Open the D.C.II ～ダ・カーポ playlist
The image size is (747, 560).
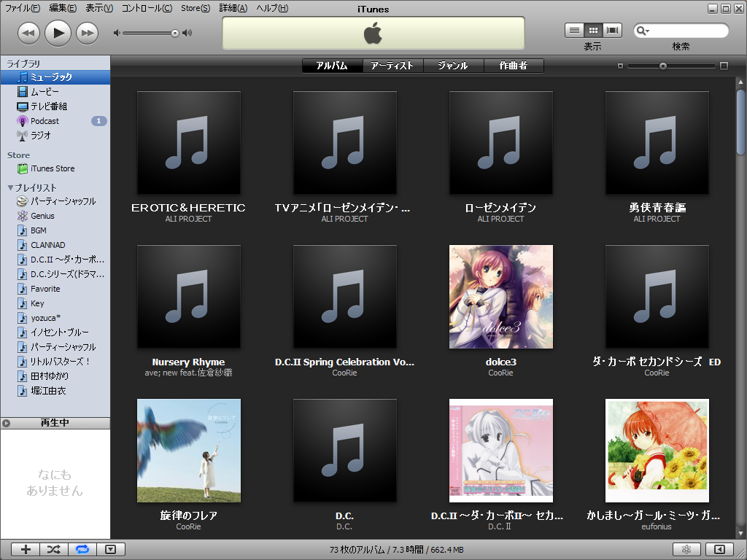(55, 260)
